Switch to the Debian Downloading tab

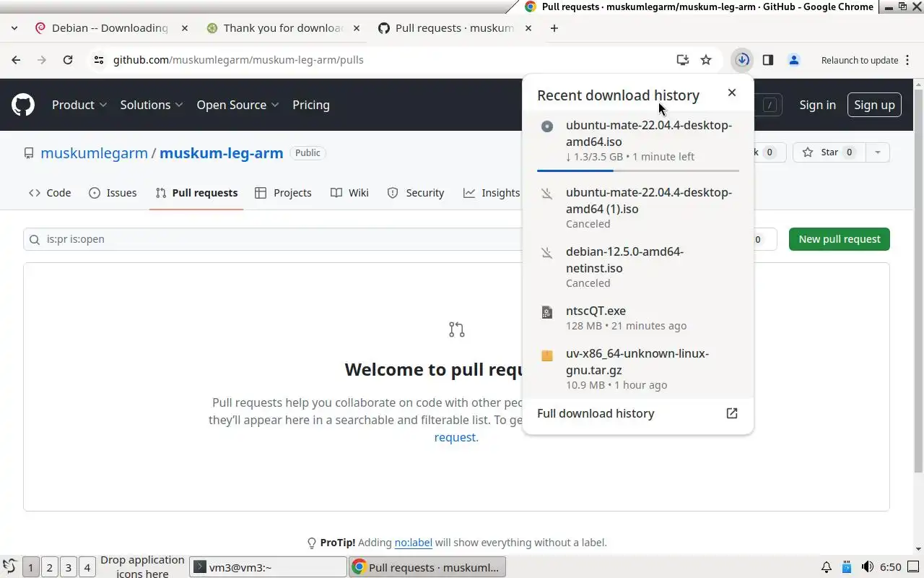pos(111,28)
